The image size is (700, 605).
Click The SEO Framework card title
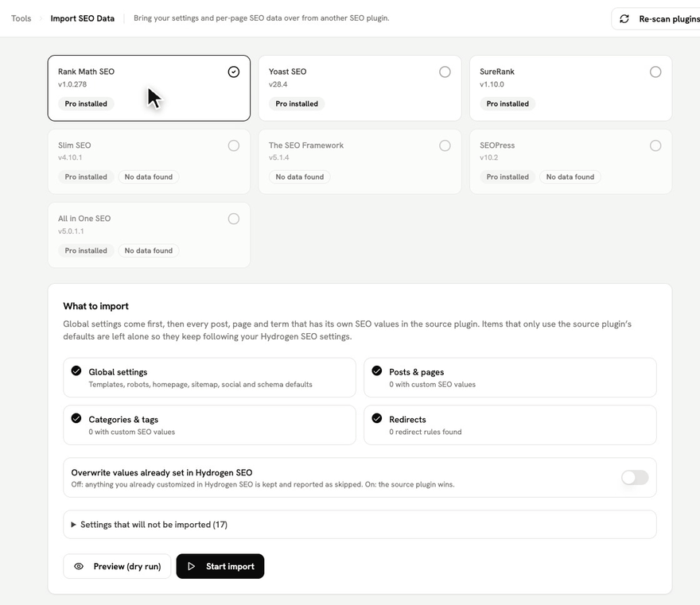tap(306, 145)
